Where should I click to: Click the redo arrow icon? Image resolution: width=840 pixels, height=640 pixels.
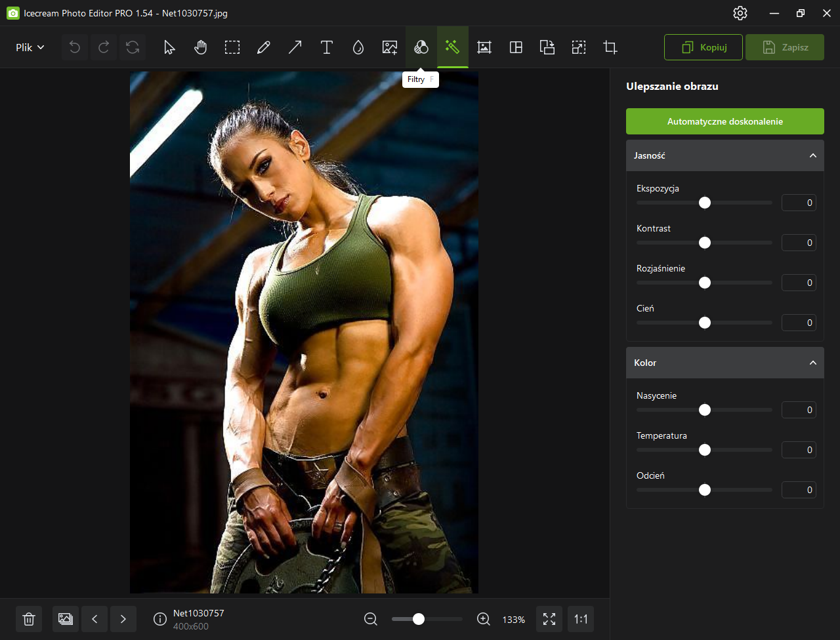tap(104, 47)
